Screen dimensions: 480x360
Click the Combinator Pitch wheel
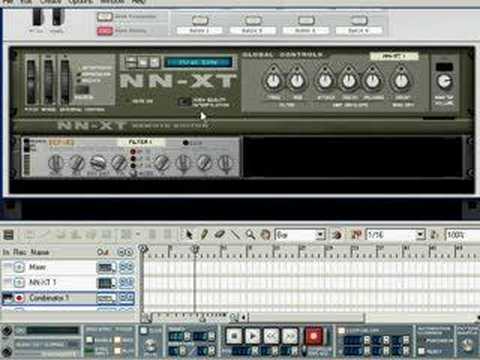[37, 16]
